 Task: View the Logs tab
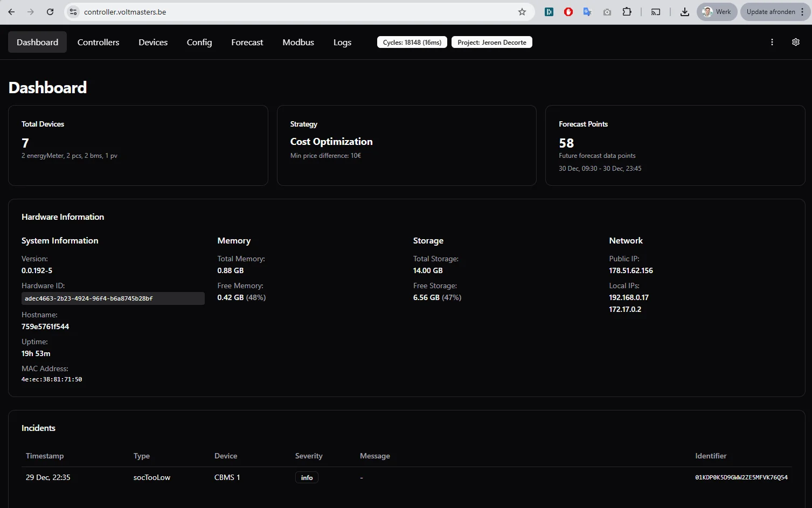click(342, 42)
